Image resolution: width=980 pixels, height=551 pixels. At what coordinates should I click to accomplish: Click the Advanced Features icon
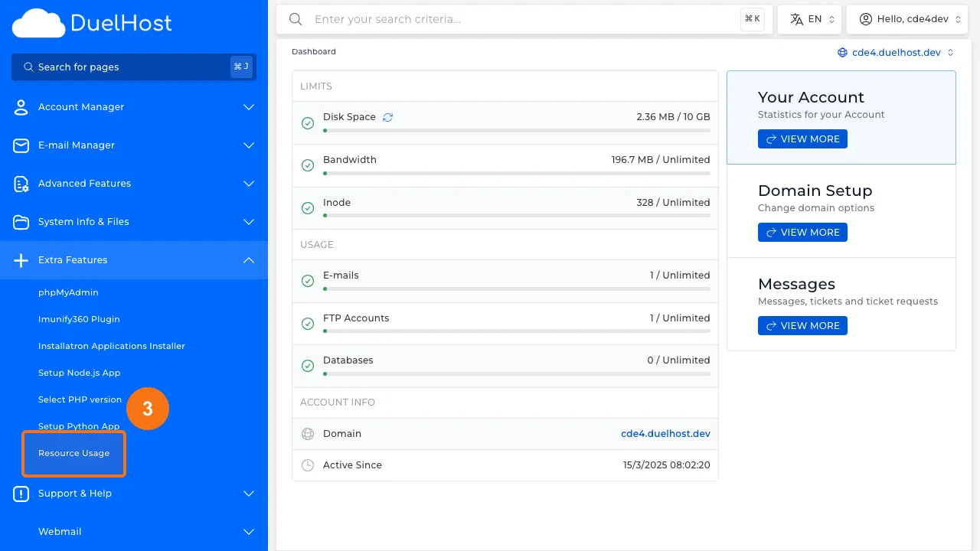[21, 184]
